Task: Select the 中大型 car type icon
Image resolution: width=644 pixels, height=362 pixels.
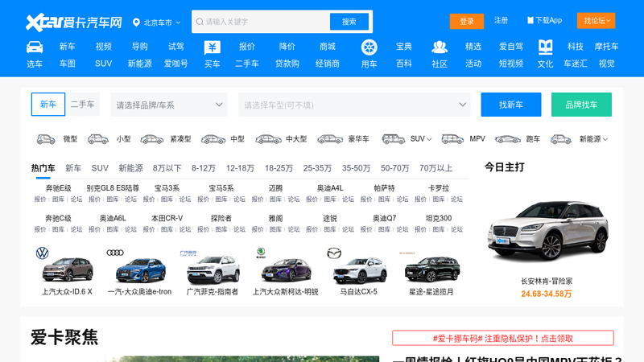Action: [x=269, y=139]
